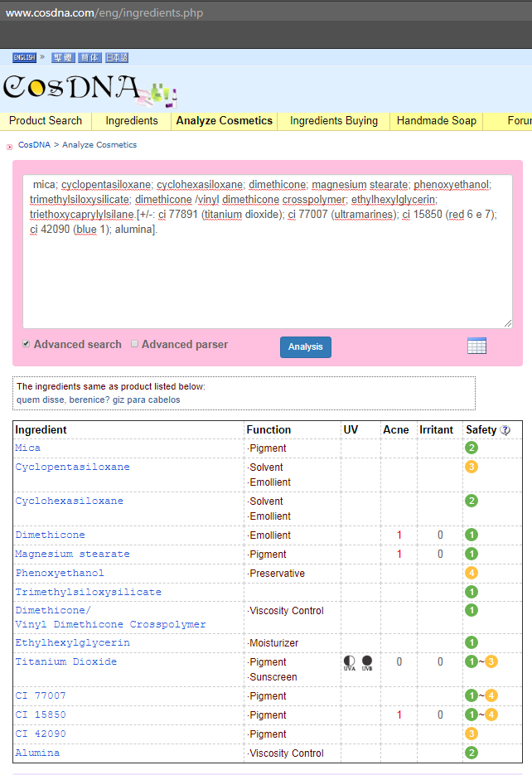This screenshot has height=775, width=532.
Task: Open Dimethicone/Vinyl Dimethicone Crosspolymer link
Action: pos(111,618)
